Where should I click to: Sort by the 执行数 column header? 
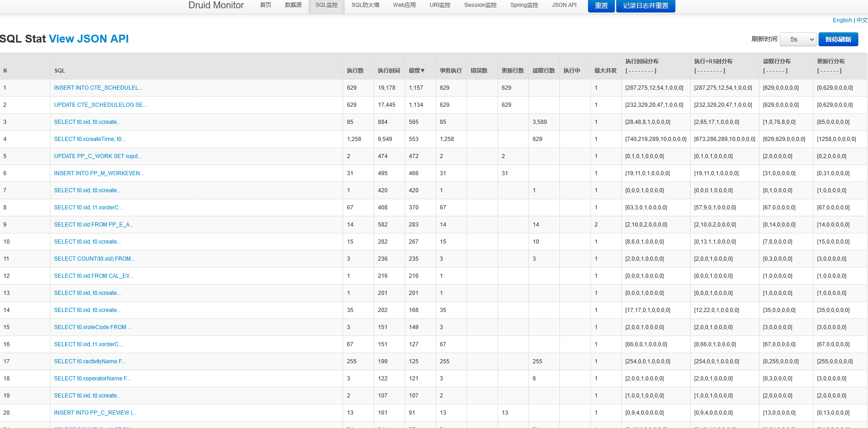[x=355, y=71]
